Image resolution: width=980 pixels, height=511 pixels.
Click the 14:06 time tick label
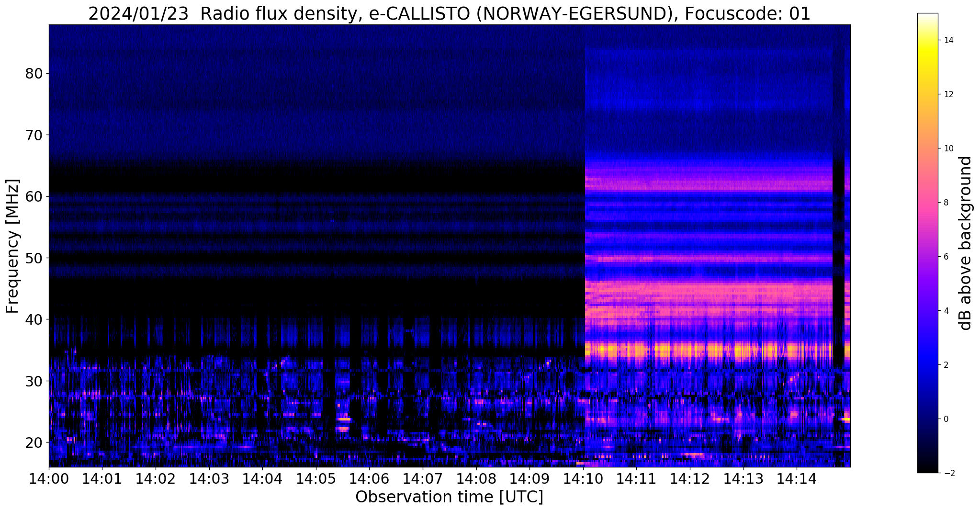pos(369,478)
